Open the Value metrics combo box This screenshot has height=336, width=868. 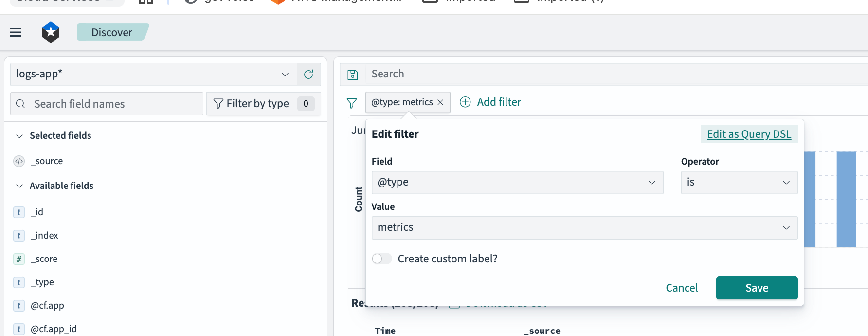point(584,228)
